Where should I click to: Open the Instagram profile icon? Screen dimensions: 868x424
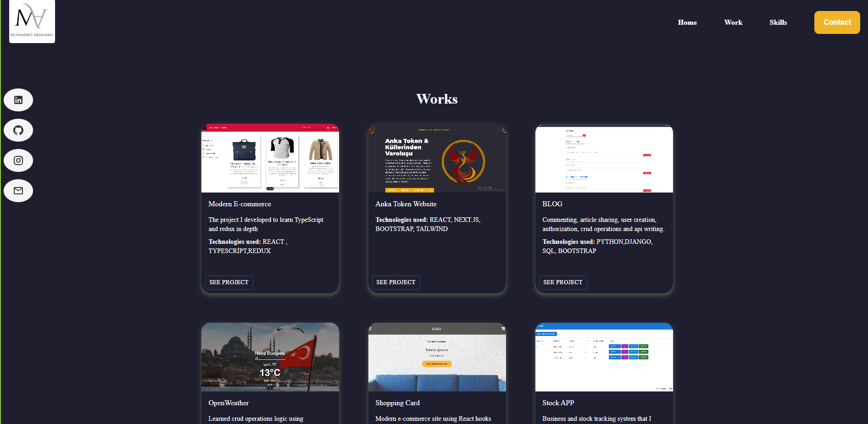coord(18,160)
